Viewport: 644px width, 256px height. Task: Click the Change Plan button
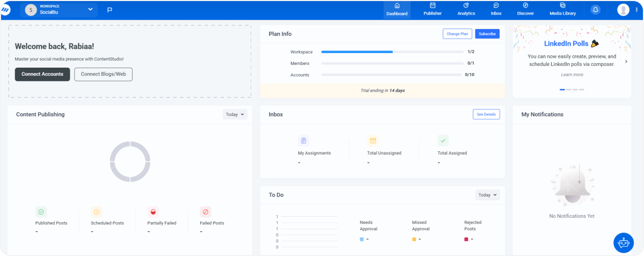[457, 34]
